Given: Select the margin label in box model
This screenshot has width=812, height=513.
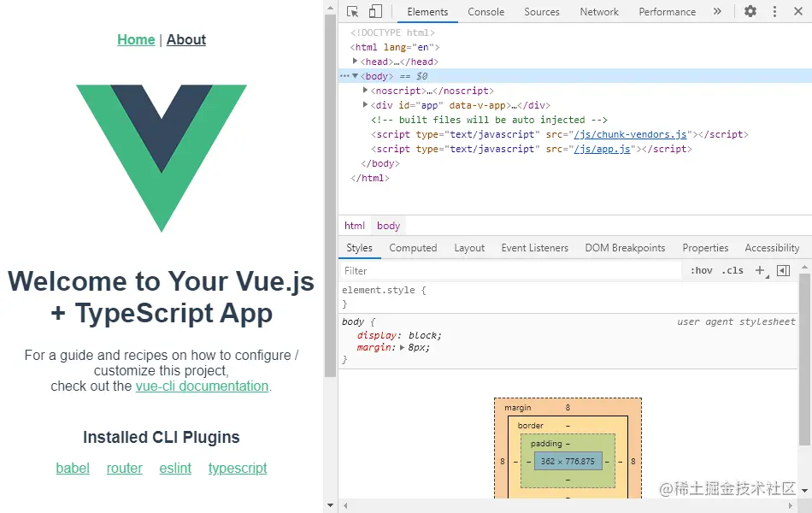Looking at the screenshot, I should 518,408.
